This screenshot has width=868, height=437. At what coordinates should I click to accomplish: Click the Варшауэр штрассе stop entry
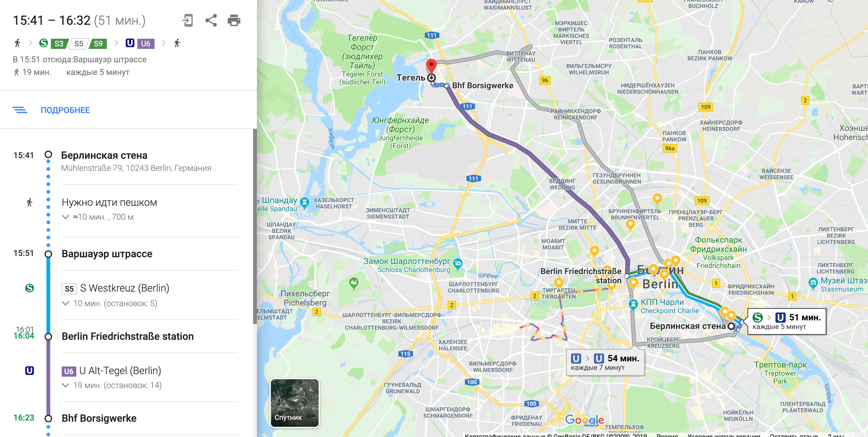pos(107,254)
